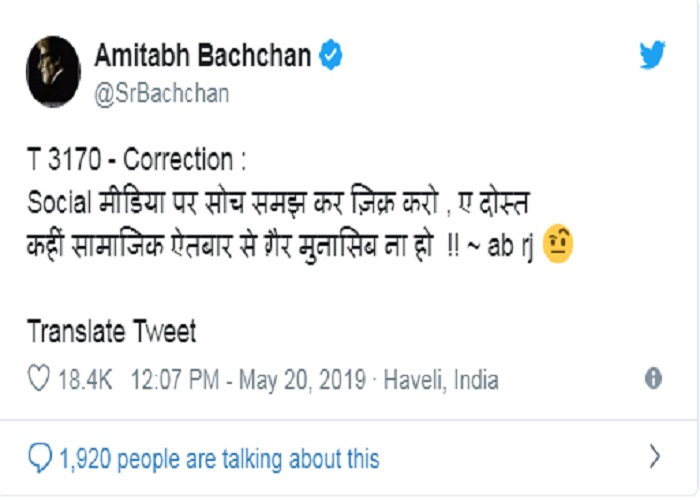The image size is (700, 500).
Task: Visit the @SrBachchan handle
Action: (x=162, y=94)
